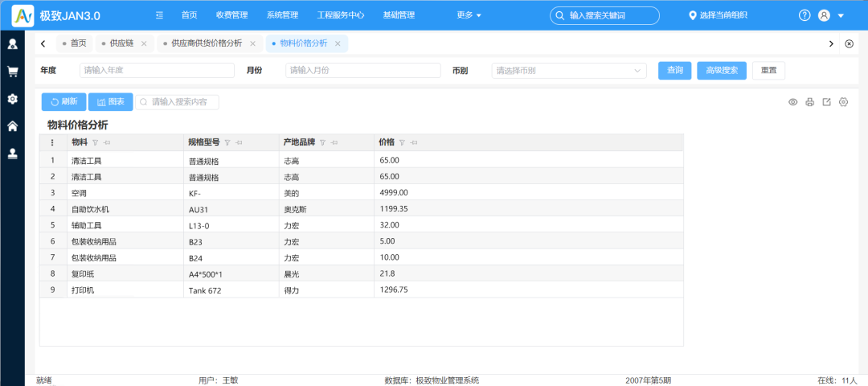Select the 自助饮水机 cell
Viewport: 868px width, 386px height.
click(x=125, y=209)
